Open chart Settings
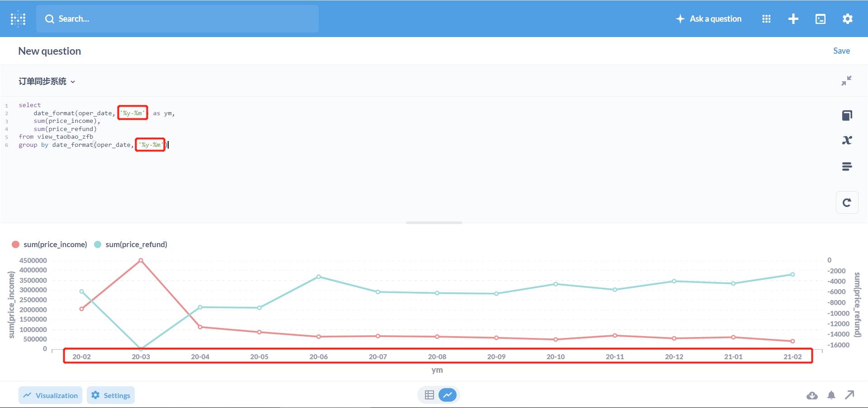The image size is (868, 408). [x=110, y=395]
